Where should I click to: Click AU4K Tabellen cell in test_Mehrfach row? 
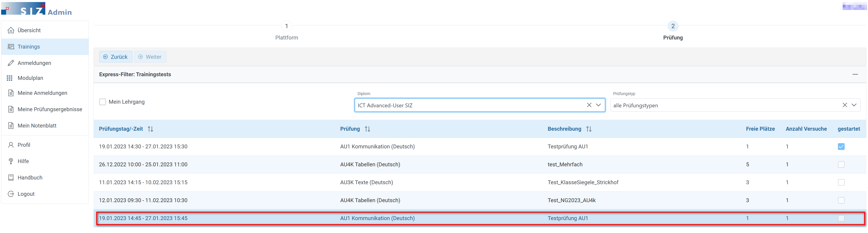370,165
